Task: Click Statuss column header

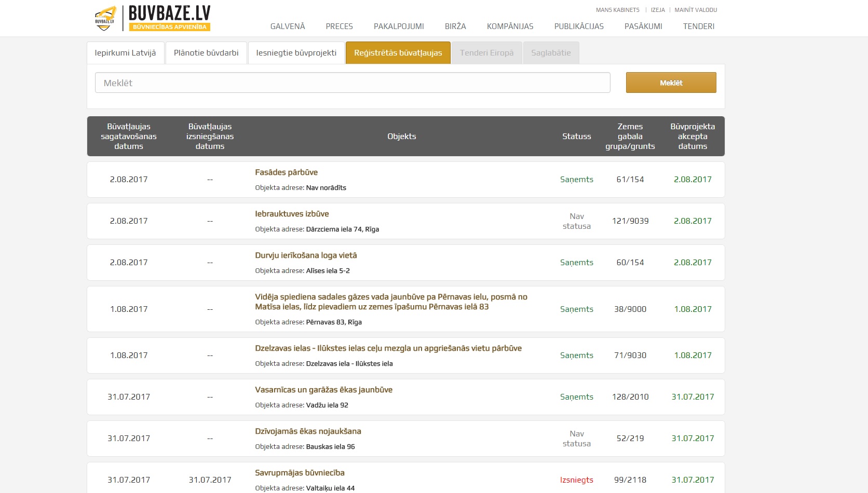Action: (x=577, y=136)
